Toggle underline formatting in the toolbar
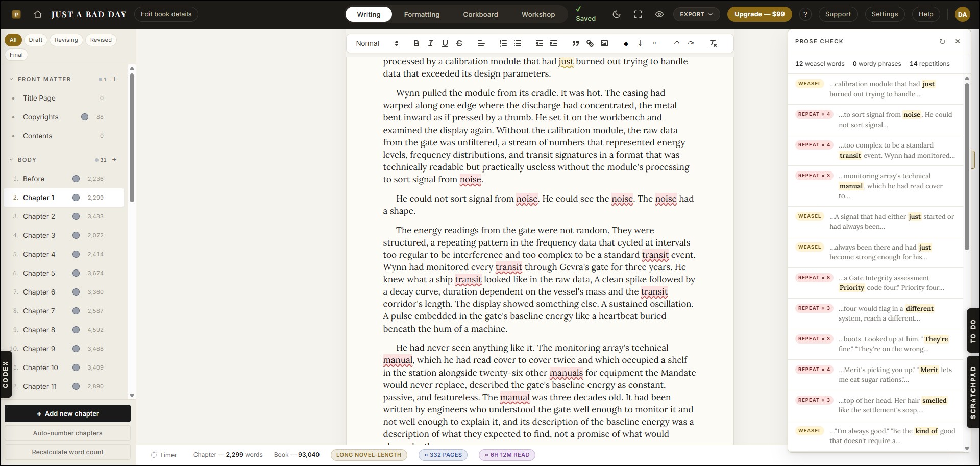This screenshot has height=466, width=980. [445, 43]
